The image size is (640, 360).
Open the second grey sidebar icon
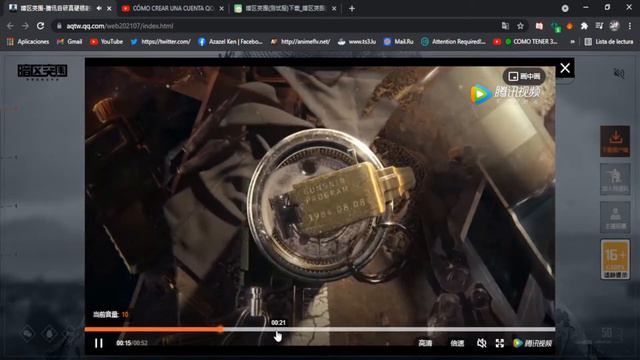(x=615, y=179)
